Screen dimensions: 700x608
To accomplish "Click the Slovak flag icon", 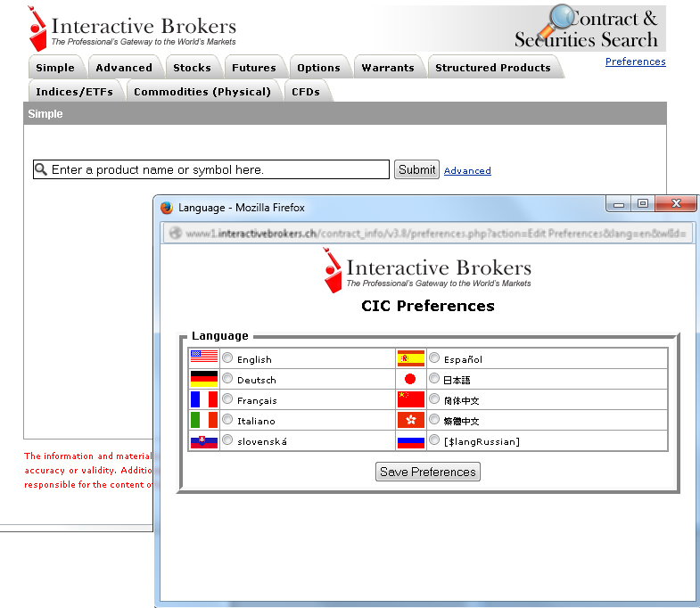I will pos(204,441).
